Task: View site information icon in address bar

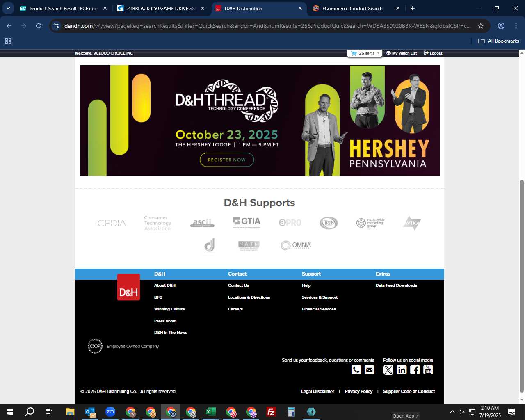Action: (x=57, y=26)
